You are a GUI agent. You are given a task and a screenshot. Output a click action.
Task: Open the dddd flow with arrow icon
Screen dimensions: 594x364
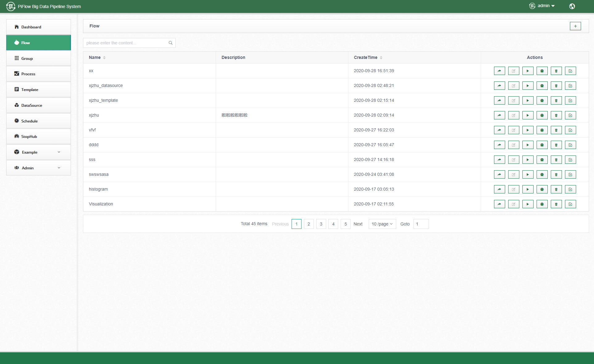(x=499, y=145)
